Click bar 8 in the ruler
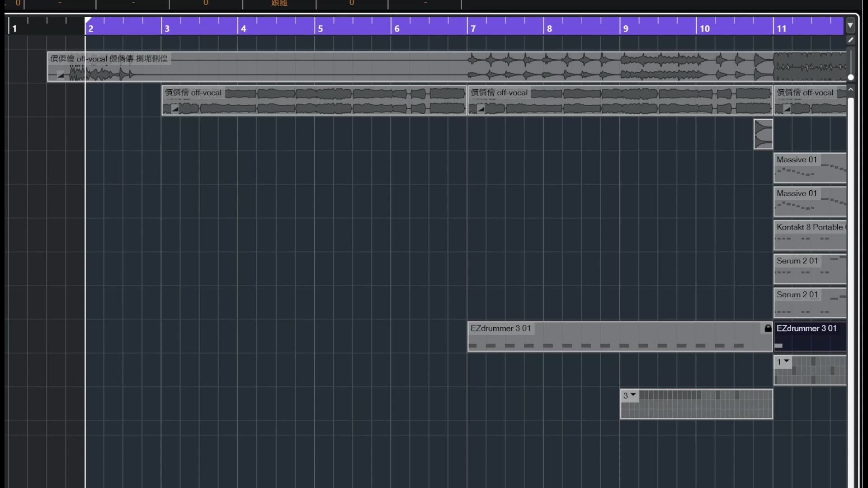Screen dimensions: 868x488 coord(550,28)
